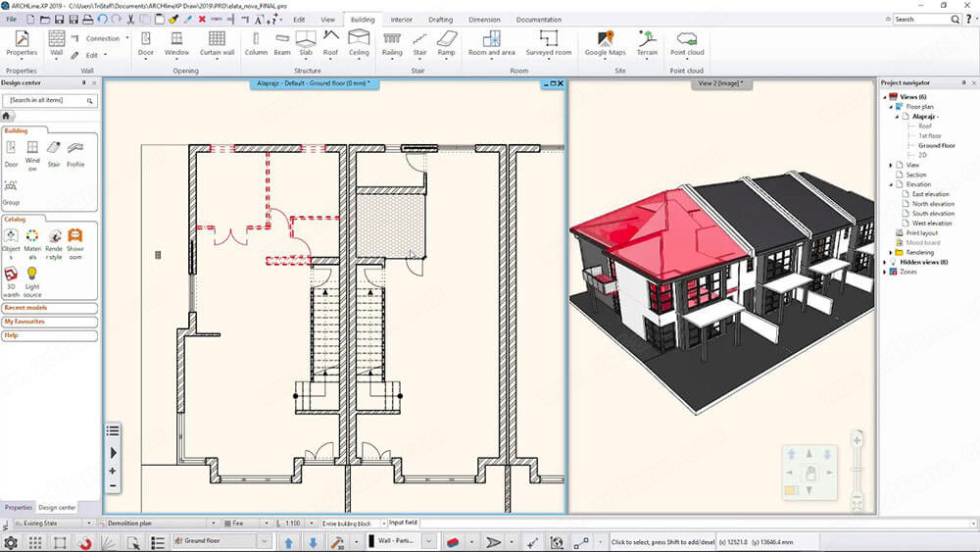Open Help section in Design center
Viewport: 980px width, 552px height.
pos(49,335)
